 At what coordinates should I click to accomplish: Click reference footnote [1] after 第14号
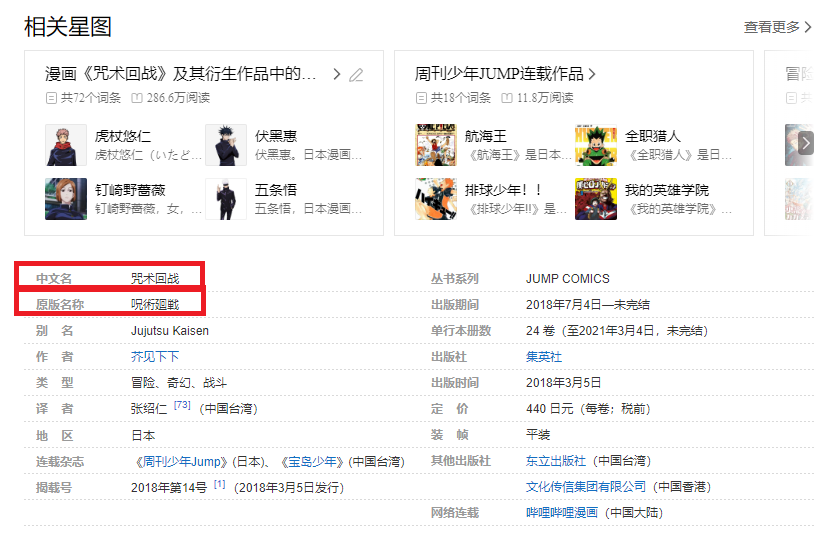220,484
